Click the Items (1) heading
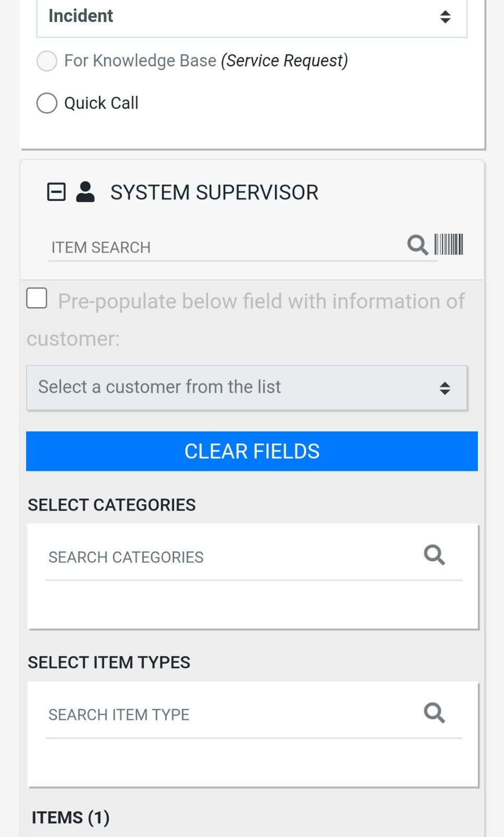Image resolution: width=504 pixels, height=837 pixels. 71,818
